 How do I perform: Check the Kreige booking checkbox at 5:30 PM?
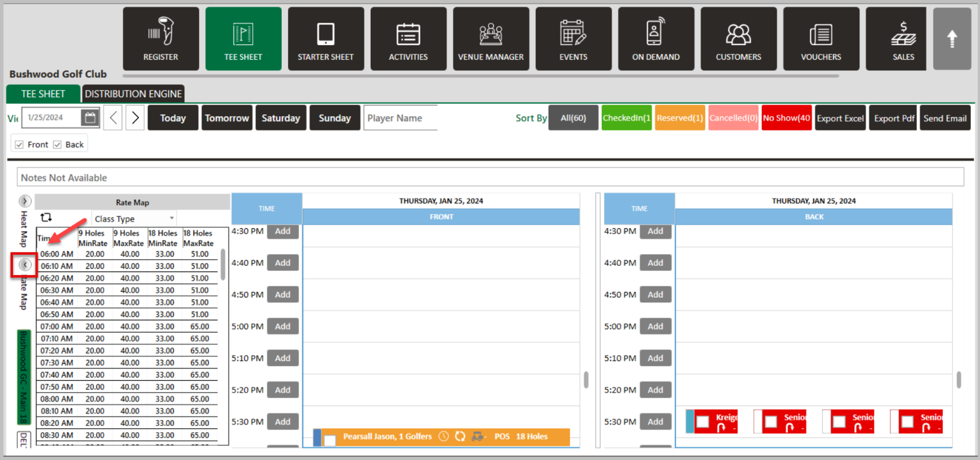703,422
